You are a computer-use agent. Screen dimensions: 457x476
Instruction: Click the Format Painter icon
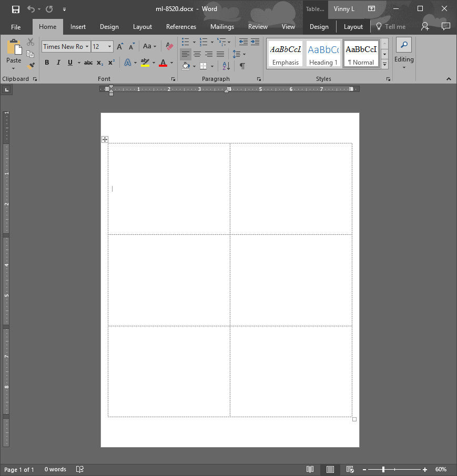point(31,66)
